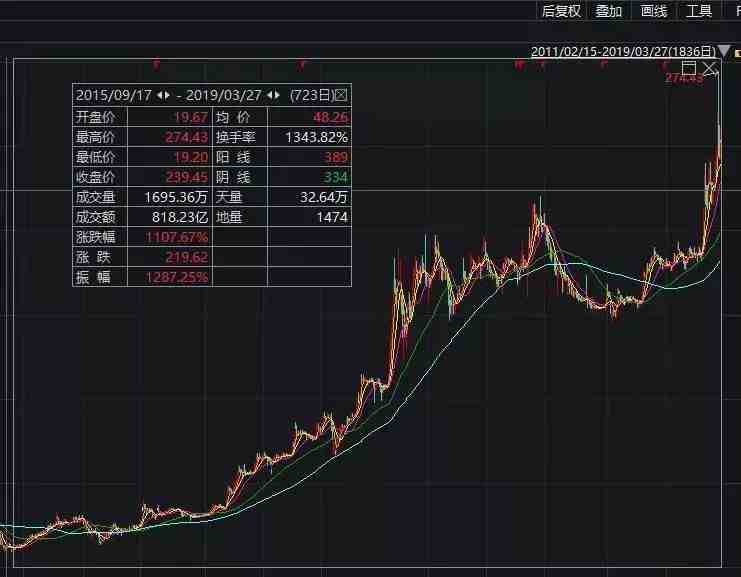The width and height of the screenshot is (741, 577).
Task: Click the 地量 row label
Action: coord(229,217)
